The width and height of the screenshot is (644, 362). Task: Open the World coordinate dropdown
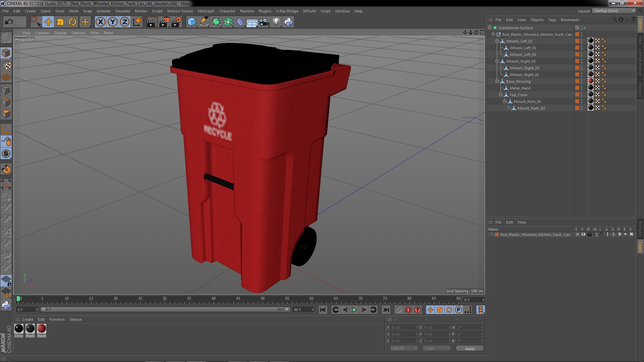pyautogui.click(x=404, y=349)
